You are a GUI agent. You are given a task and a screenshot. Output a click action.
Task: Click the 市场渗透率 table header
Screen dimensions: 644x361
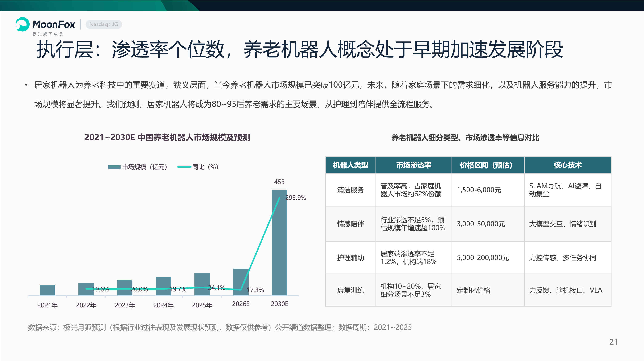[414, 165]
